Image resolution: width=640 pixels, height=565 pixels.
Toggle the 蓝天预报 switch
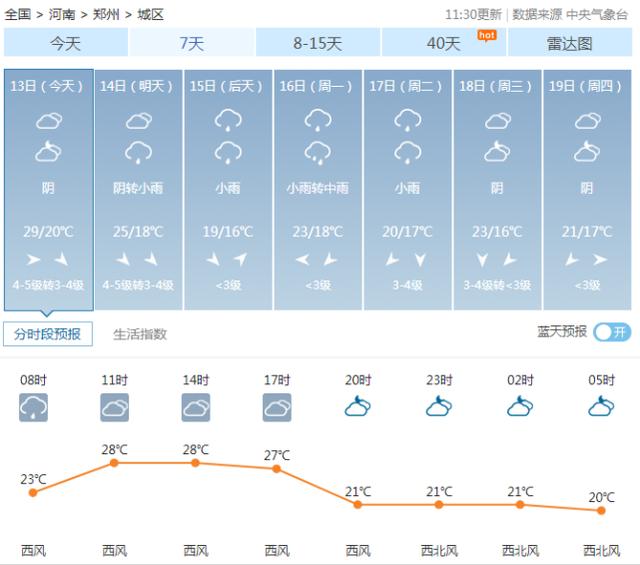coord(612,332)
